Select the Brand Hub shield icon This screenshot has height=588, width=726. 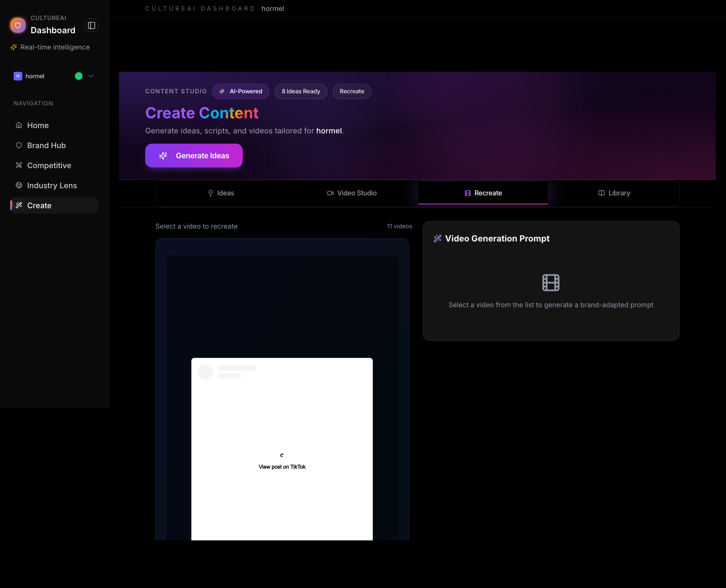pyautogui.click(x=19, y=145)
